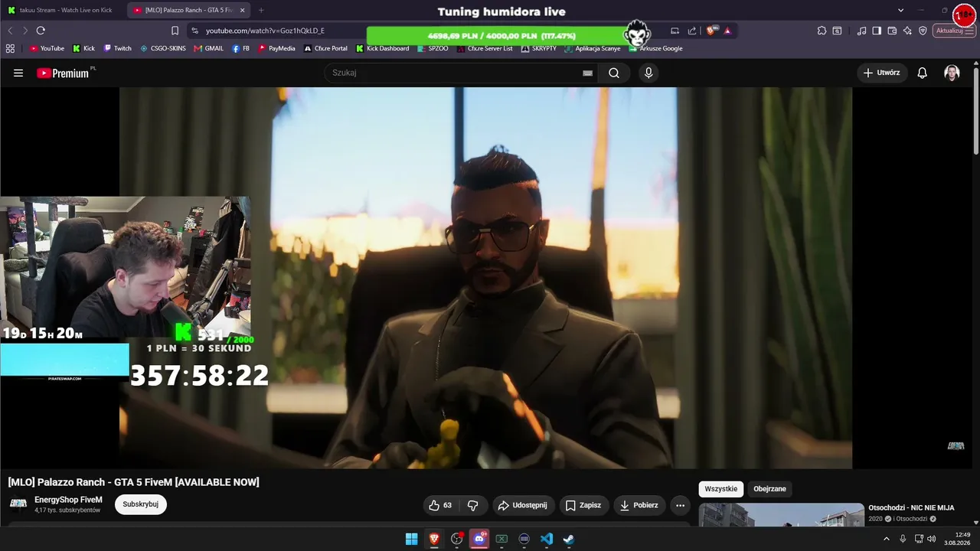The image size is (980, 551).
Task: Open Visual Studio Code from the taskbar
Action: [x=547, y=539]
